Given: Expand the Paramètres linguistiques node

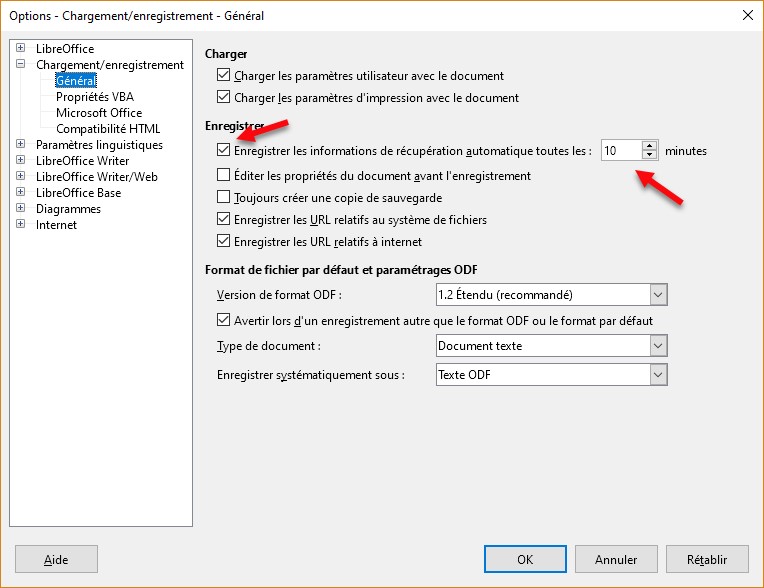Looking at the screenshot, I should point(21,145).
